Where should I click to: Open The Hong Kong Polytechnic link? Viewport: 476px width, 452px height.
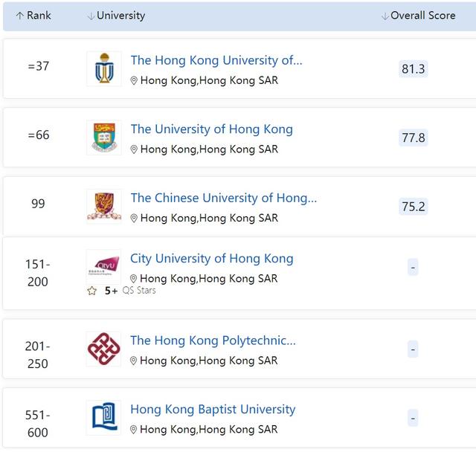tap(213, 340)
